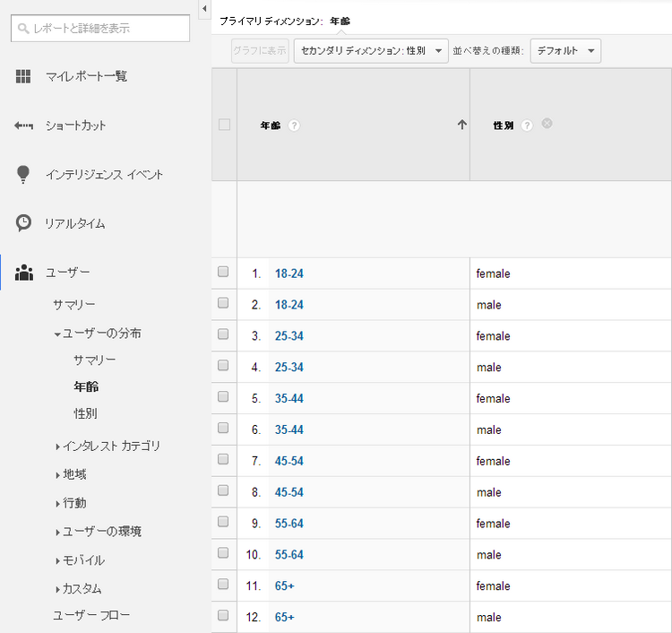Click the 年齢 column header
672x633 pixels.
[x=271, y=126]
